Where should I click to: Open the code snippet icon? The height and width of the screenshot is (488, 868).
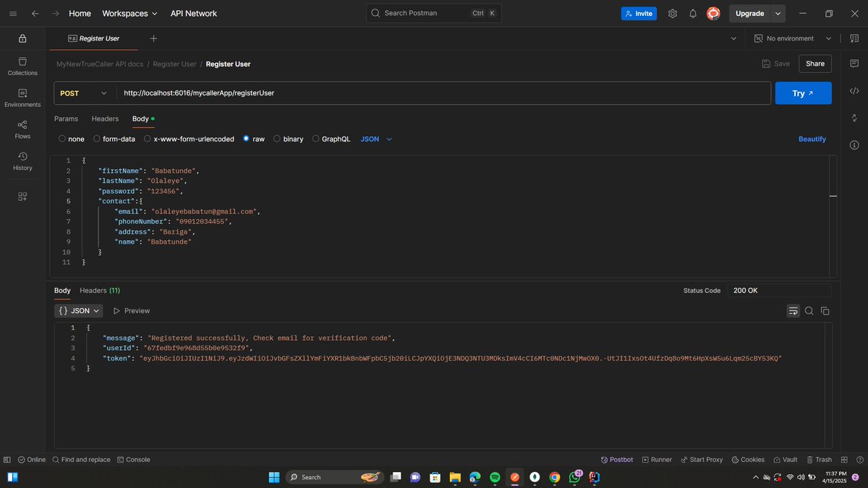[x=854, y=90]
